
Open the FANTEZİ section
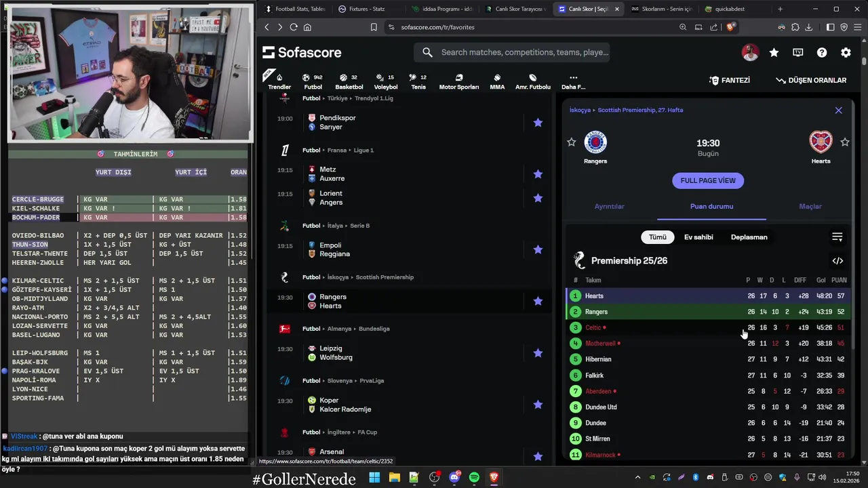(x=729, y=80)
